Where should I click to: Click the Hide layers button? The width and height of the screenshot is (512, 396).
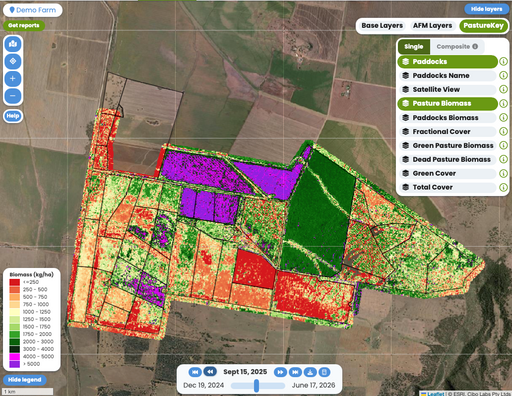[x=486, y=9]
